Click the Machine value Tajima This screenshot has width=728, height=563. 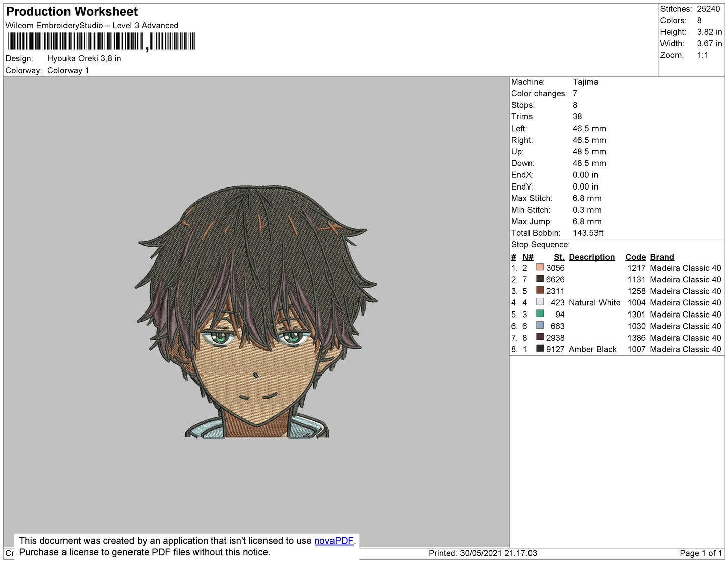pos(585,82)
